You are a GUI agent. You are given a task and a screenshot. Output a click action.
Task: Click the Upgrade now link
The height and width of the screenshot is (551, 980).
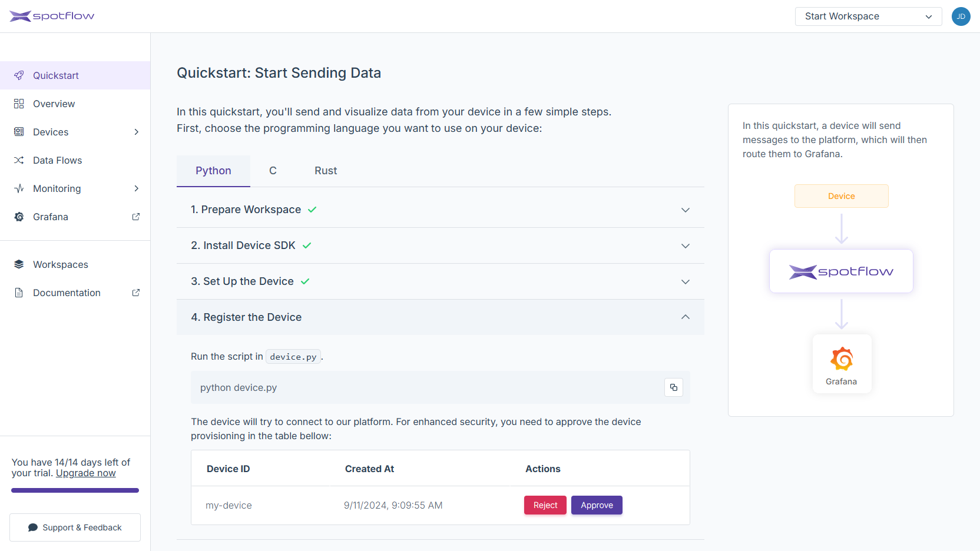(x=86, y=473)
